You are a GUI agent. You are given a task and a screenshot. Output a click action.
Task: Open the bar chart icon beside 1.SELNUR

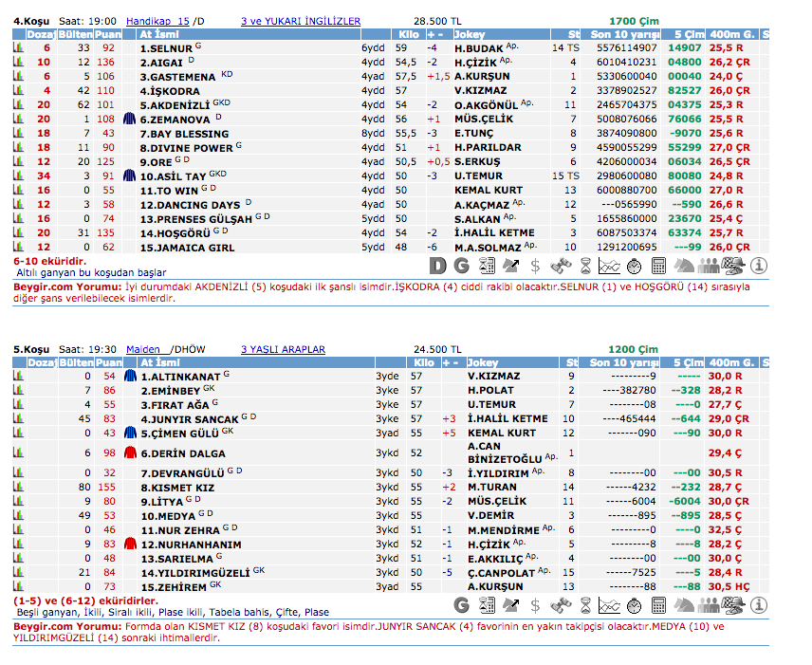pyautogui.click(x=18, y=46)
